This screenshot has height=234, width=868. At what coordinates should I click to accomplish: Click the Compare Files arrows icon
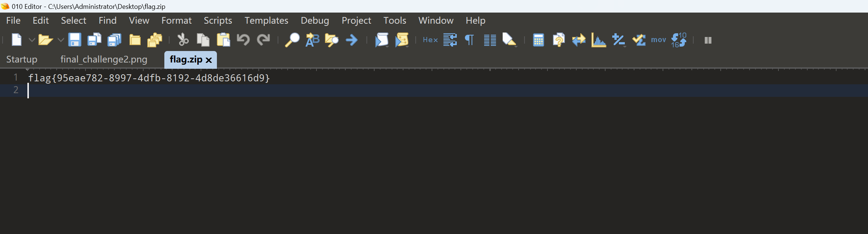pyautogui.click(x=578, y=40)
